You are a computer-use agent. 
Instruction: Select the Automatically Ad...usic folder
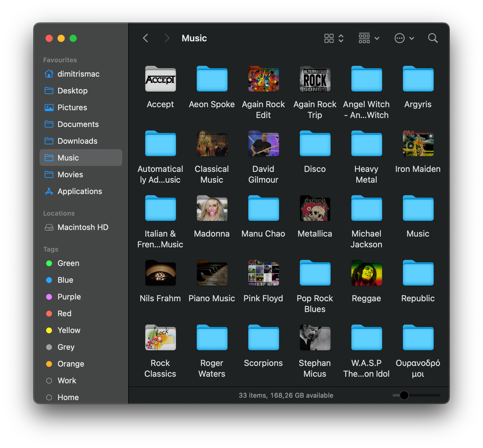[x=160, y=143]
